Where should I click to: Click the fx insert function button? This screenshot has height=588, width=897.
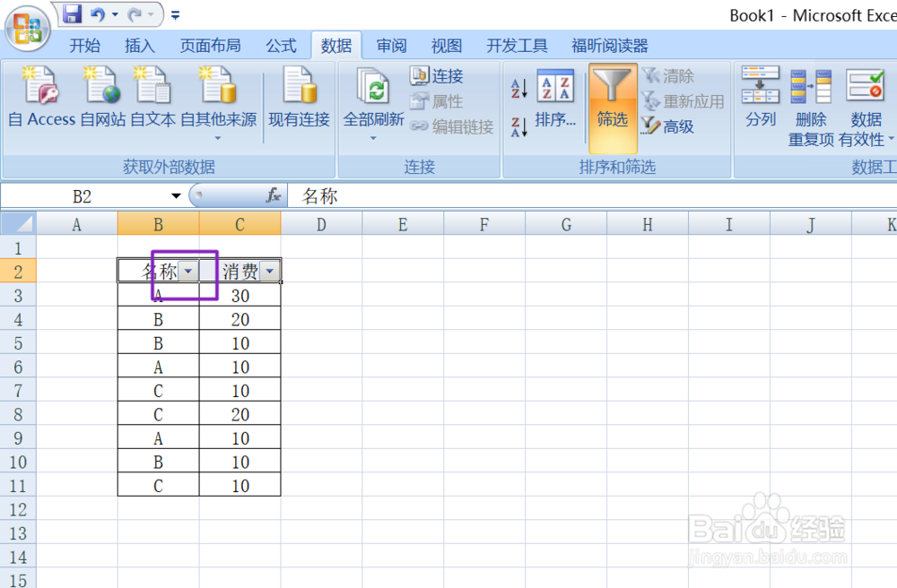click(276, 195)
